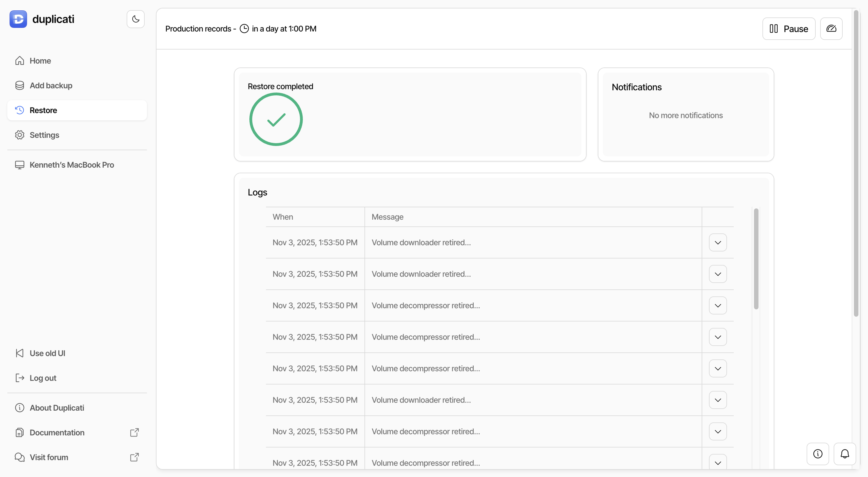The height and width of the screenshot is (477, 868).
Task: Open the Add backup page
Action: tap(51, 85)
